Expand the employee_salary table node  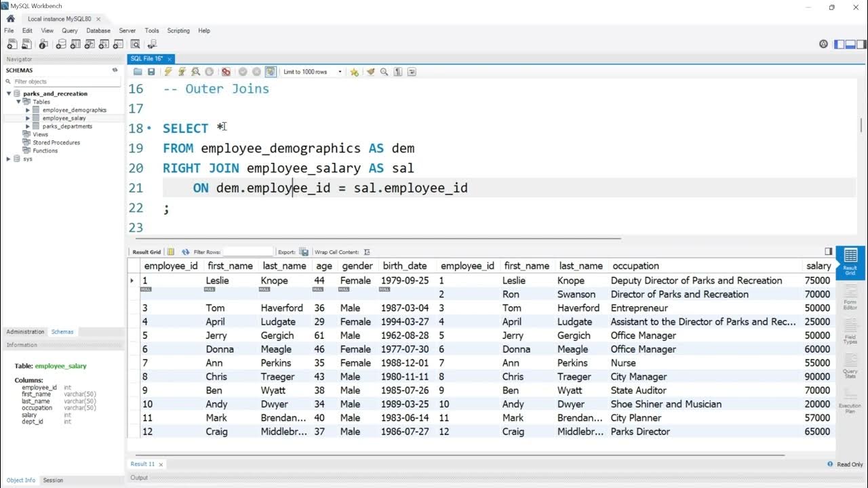28,118
